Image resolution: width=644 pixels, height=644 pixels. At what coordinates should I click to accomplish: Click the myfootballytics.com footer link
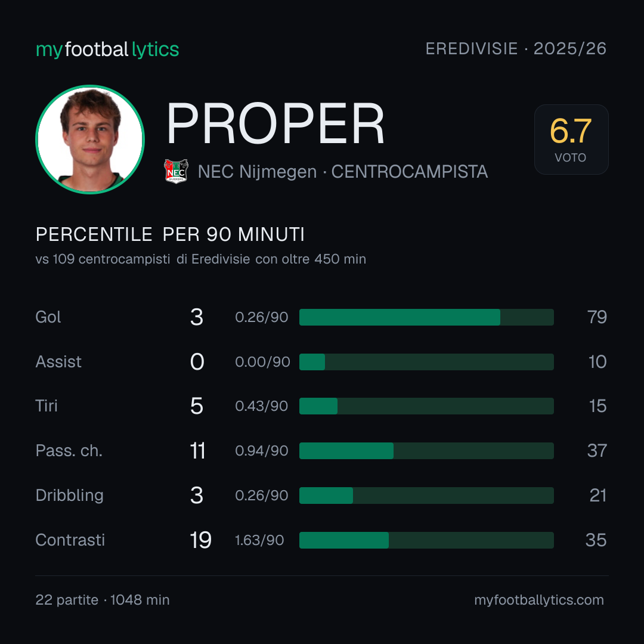coord(539,600)
